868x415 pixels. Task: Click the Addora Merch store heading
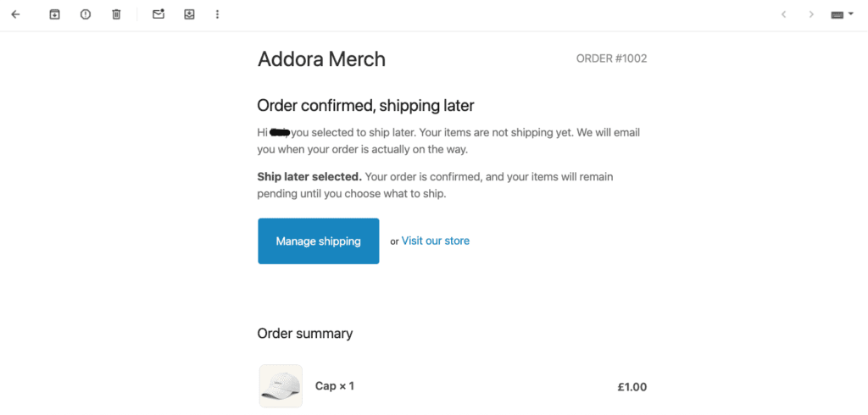[x=321, y=59]
